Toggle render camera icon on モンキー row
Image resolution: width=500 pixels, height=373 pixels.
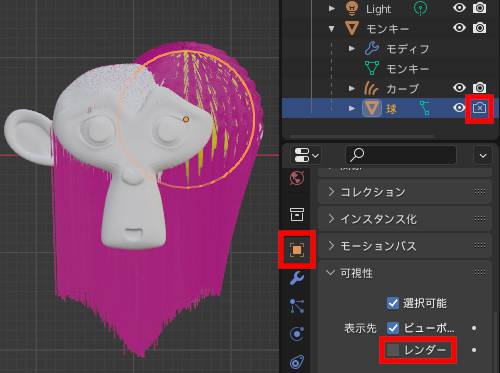pyautogui.click(x=479, y=28)
